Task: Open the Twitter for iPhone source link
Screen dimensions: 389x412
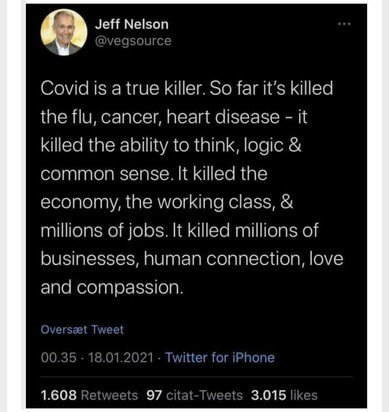Action: tap(220, 358)
